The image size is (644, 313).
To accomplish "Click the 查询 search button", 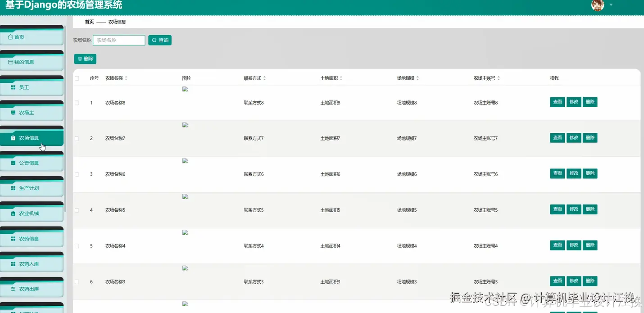I will pyautogui.click(x=160, y=41).
